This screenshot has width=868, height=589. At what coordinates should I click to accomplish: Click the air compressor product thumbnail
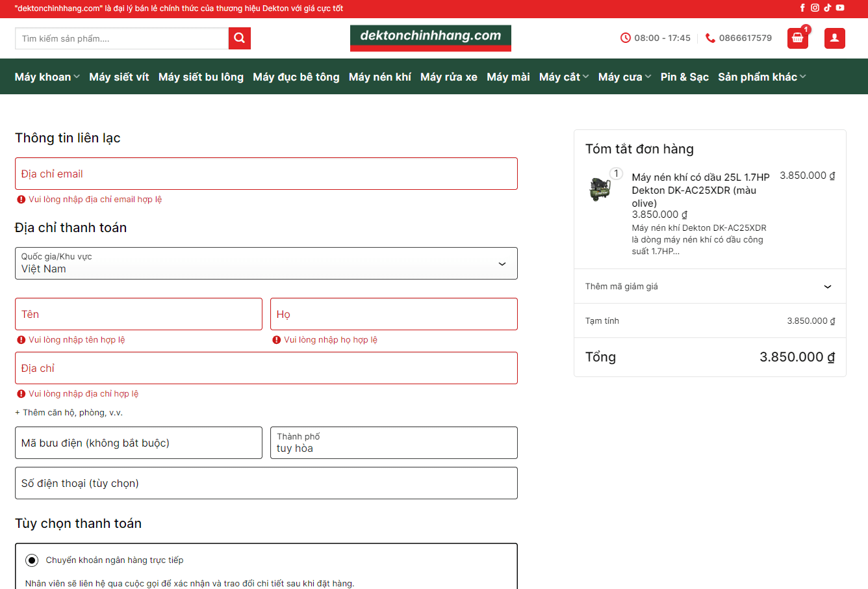click(600, 189)
